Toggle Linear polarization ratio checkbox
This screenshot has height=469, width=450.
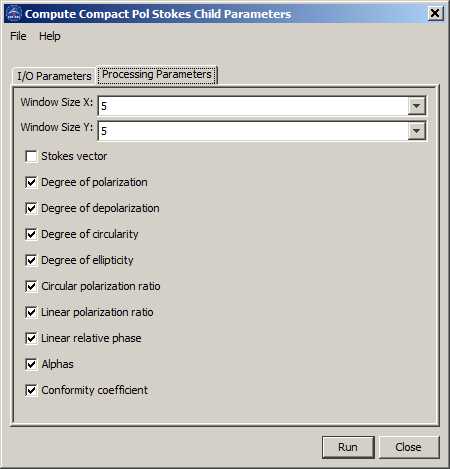point(31,312)
